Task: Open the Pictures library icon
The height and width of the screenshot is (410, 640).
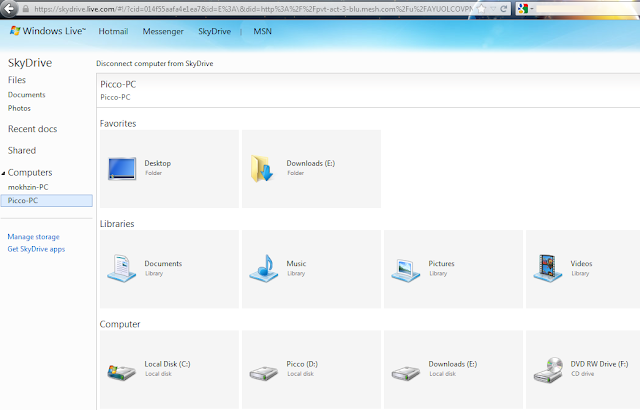Action: pos(405,269)
